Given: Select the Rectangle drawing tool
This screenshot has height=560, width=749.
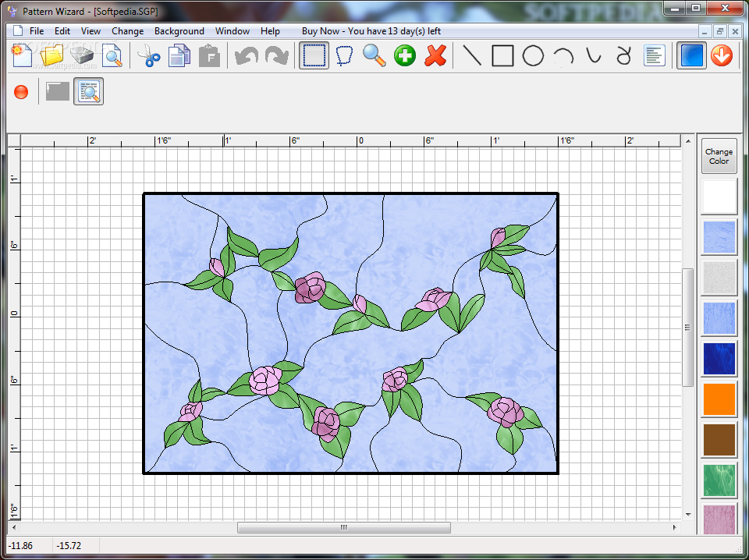Looking at the screenshot, I should (x=502, y=55).
